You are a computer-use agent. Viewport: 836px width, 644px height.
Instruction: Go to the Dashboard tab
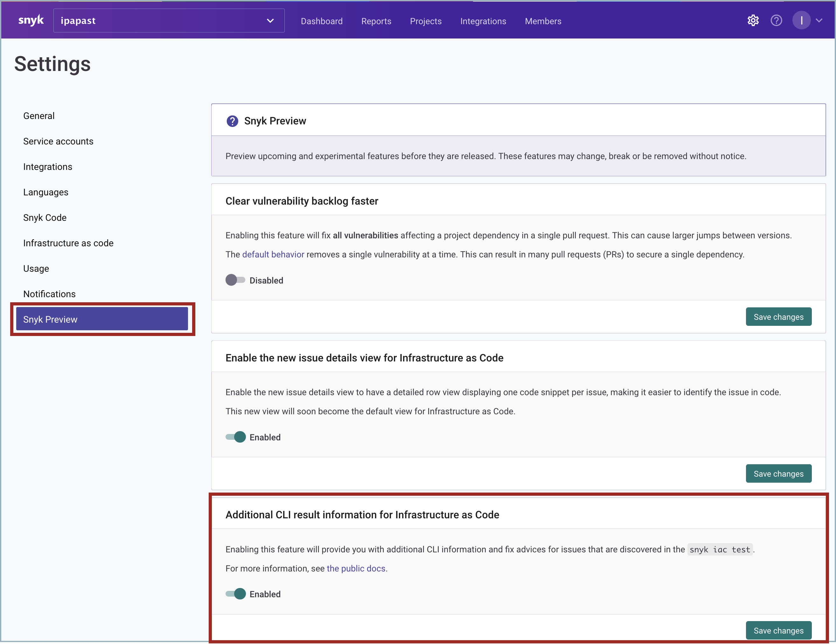point(322,21)
